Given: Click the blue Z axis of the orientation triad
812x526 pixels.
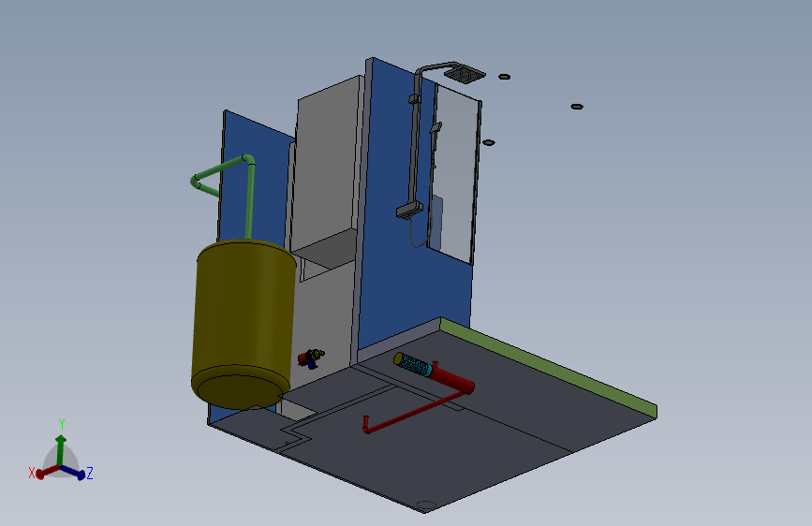Looking at the screenshot, I should (x=74, y=472).
